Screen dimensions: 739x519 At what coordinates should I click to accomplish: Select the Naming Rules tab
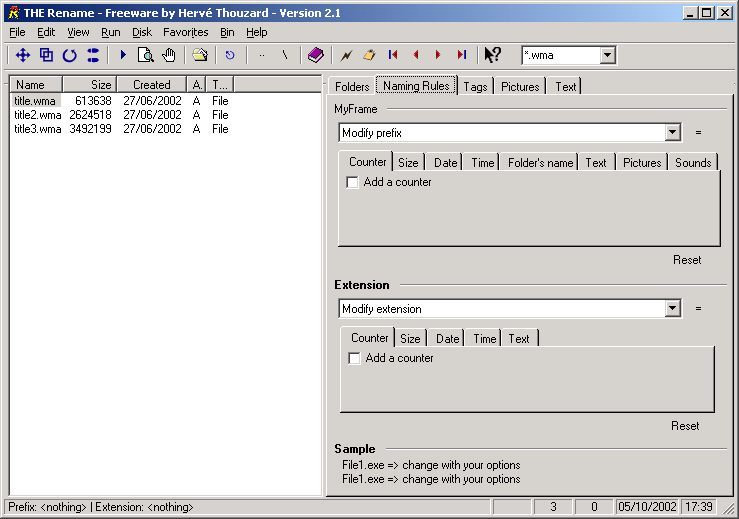[x=416, y=86]
